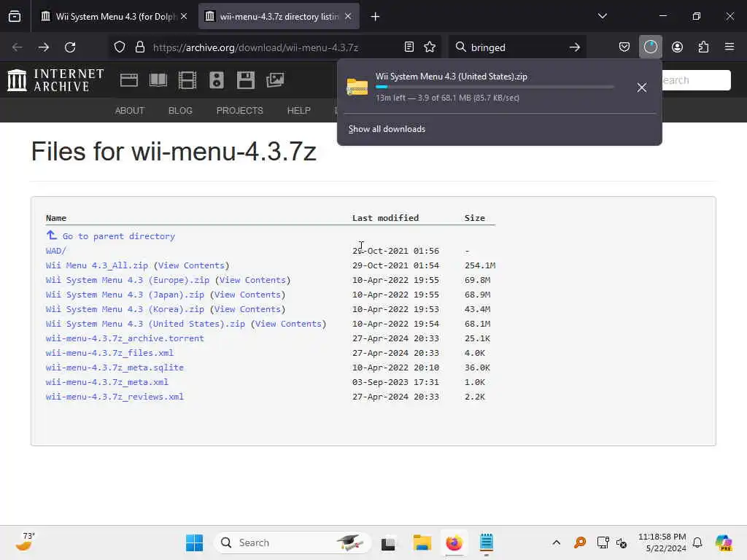Open Wayback Machine web icon
Image resolution: width=747 pixels, height=560 pixels.
coord(128,80)
